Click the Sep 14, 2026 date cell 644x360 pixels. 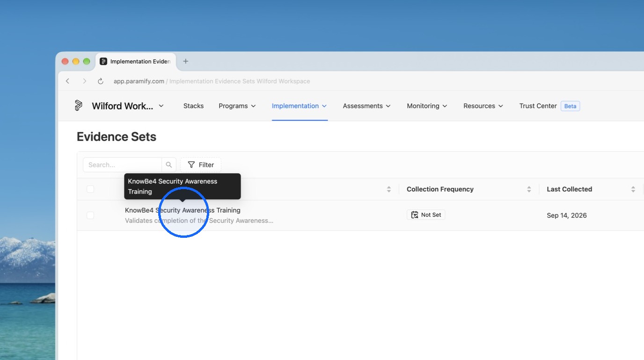pos(567,215)
